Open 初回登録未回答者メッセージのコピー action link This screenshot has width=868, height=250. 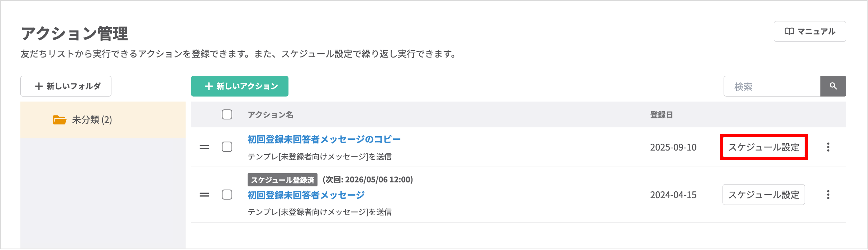coord(324,139)
